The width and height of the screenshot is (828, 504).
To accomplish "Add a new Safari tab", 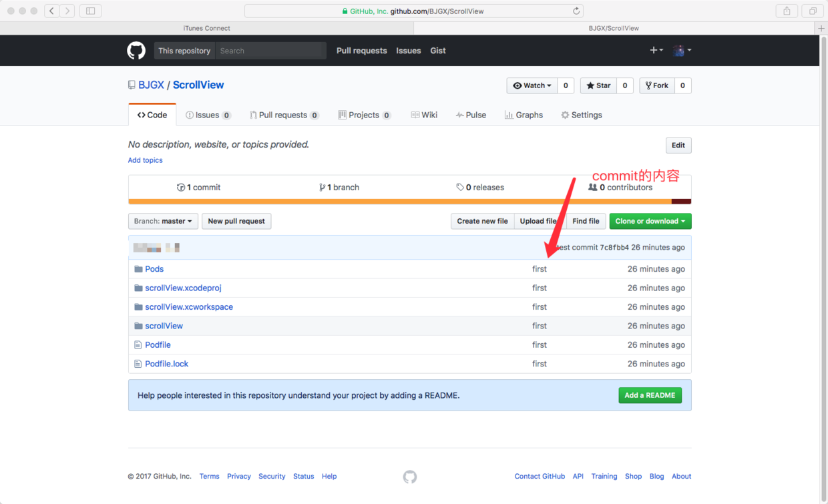I will pyautogui.click(x=821, y=28).
